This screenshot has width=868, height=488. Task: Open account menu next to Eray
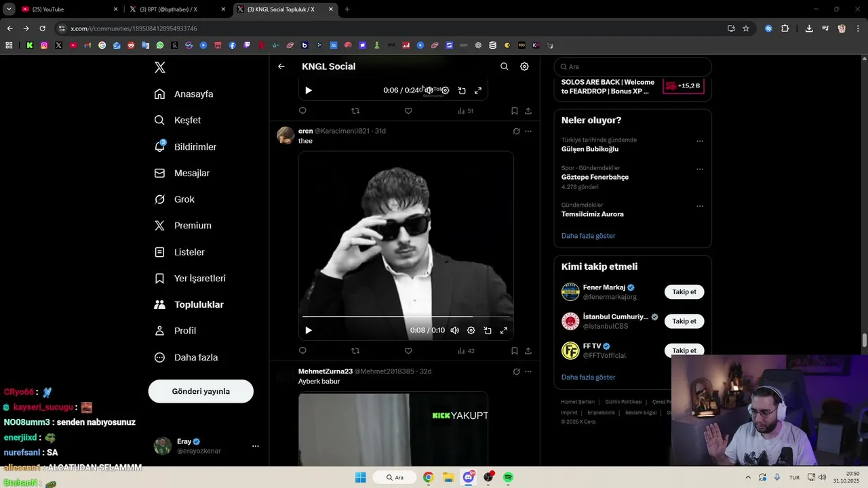pos(256,446)
